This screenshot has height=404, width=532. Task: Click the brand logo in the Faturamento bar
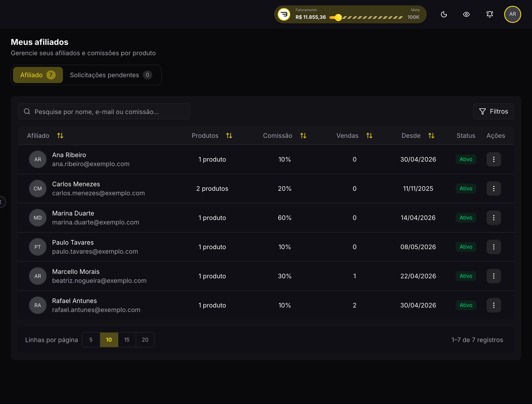284,14
